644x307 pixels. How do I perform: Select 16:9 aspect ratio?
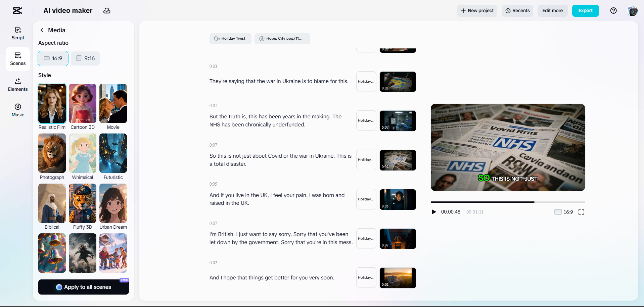click(53, 59)
